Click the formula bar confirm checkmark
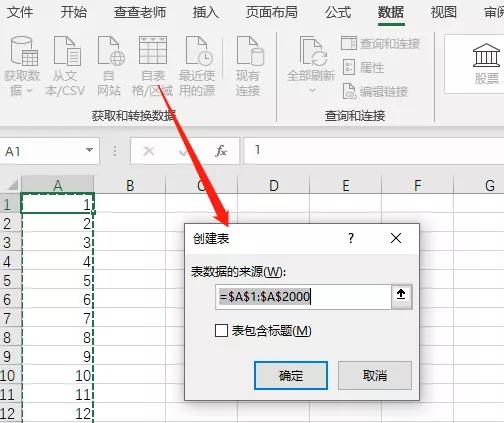The height and width of the screenshot is (423, 504). pos(183,152)
